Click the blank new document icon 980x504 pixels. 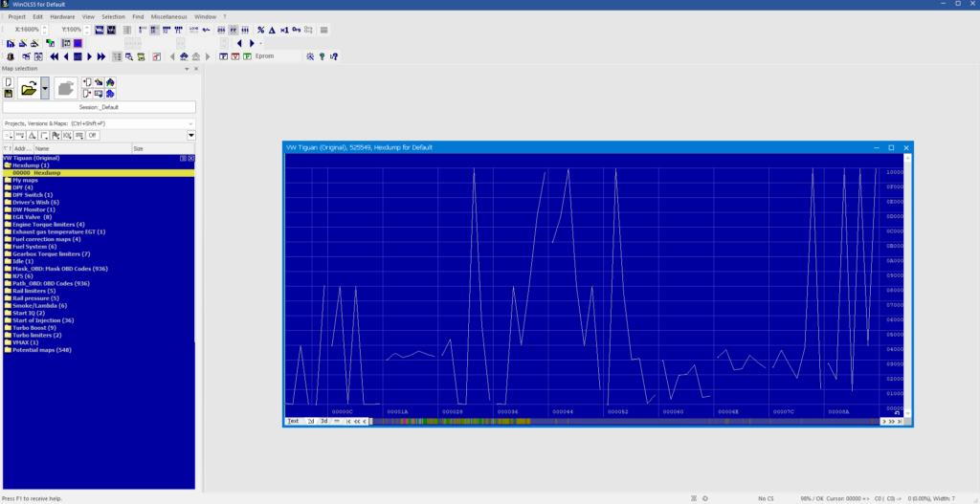click(9, 82)
